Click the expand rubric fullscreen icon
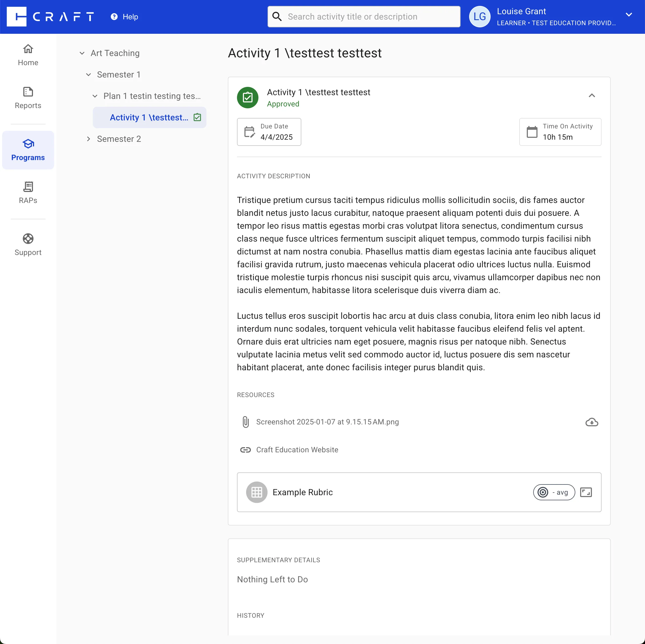 pyautogui.click(x=585, y=492)
